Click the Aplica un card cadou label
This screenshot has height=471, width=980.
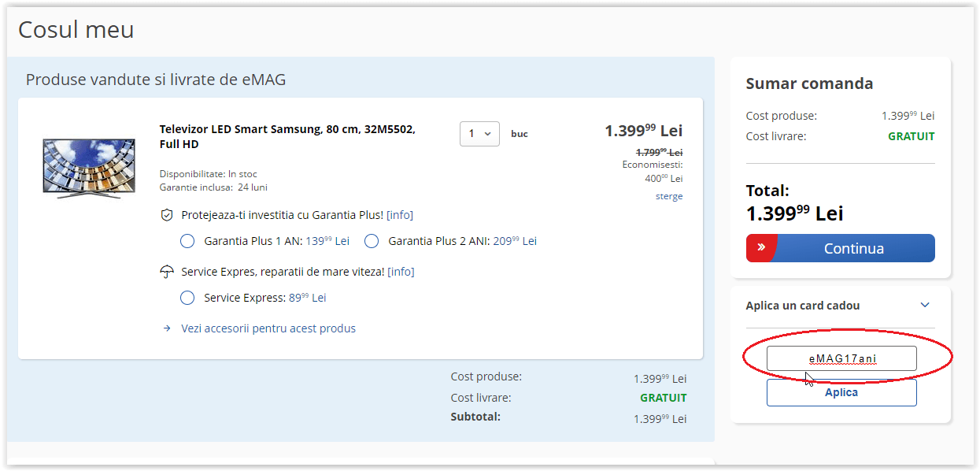pyautogui.click(x=803, y=306)
